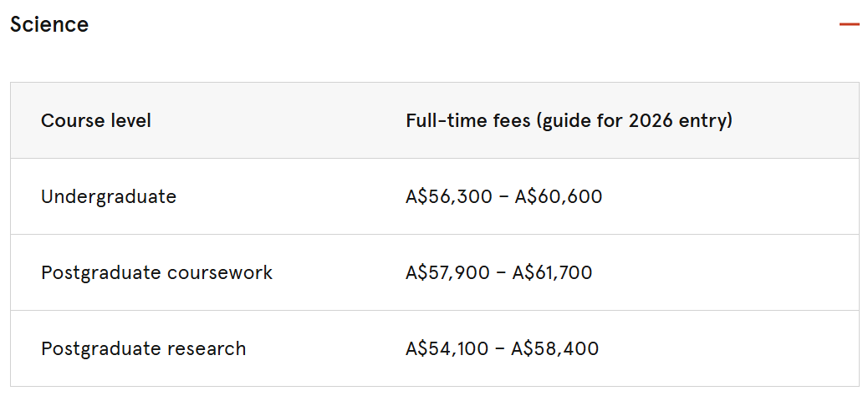Click the dash in the coursework fee range
868x401 pixels.
click(501, 272)
